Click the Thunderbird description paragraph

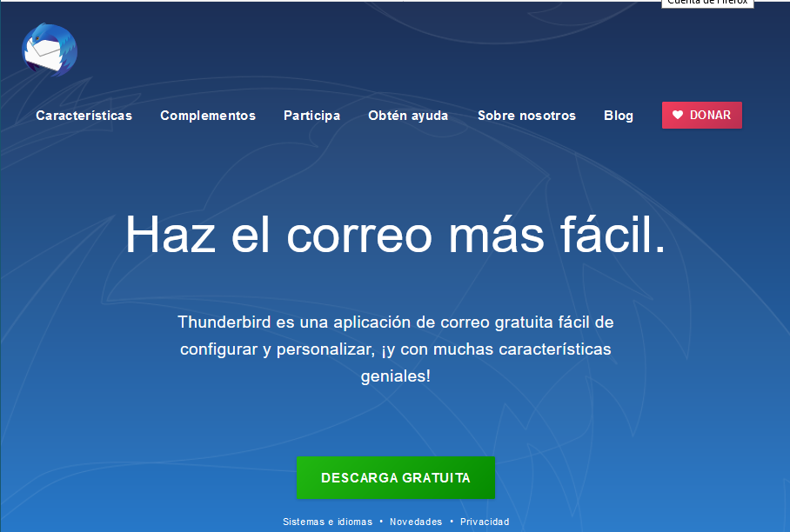pos(396,349)
